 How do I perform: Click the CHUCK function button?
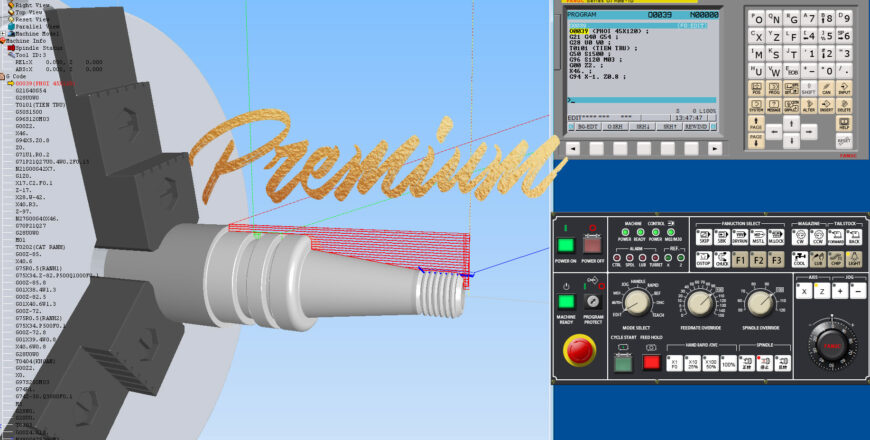pos(722,259)
